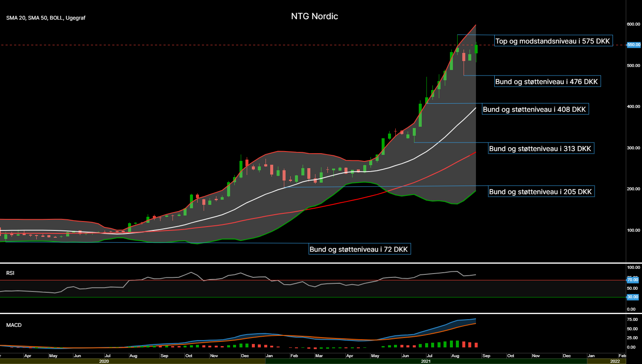The height and width of the screenshot is (364, 642).
Task: Click the 75.00 MACD axis label
Action: (632, 320)
